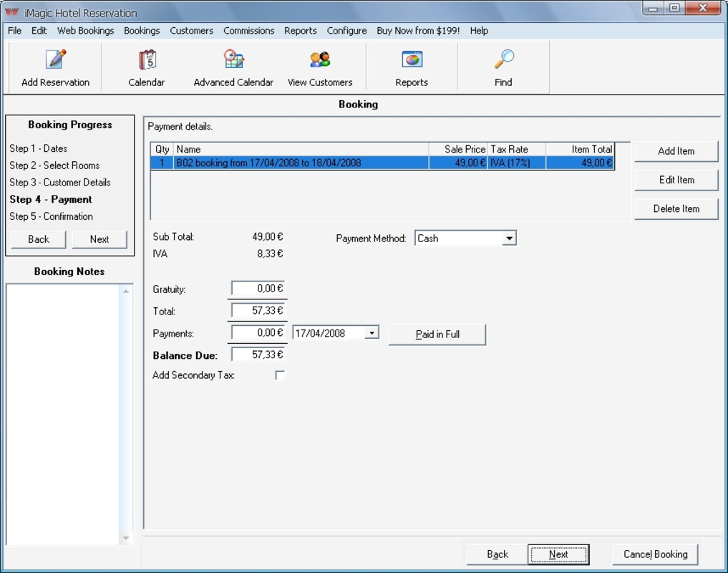Select the B02 booking row in items list
Image resolution: width=728 pixels, height=573 pixels.
[x=382, y=163]
